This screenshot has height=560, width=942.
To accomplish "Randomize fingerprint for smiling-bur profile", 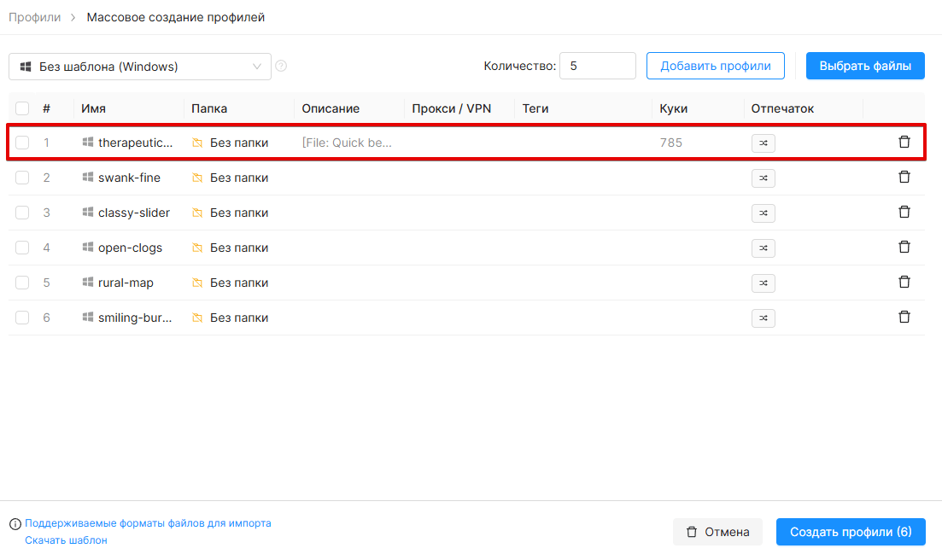I will [763, 318].
